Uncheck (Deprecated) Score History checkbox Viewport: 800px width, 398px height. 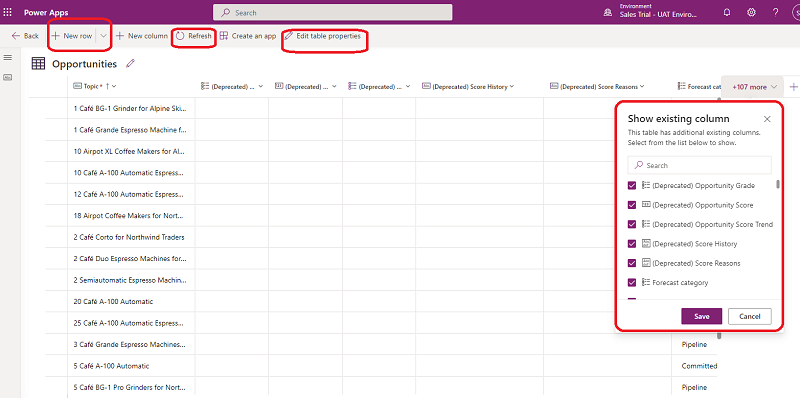coord(632,244)
